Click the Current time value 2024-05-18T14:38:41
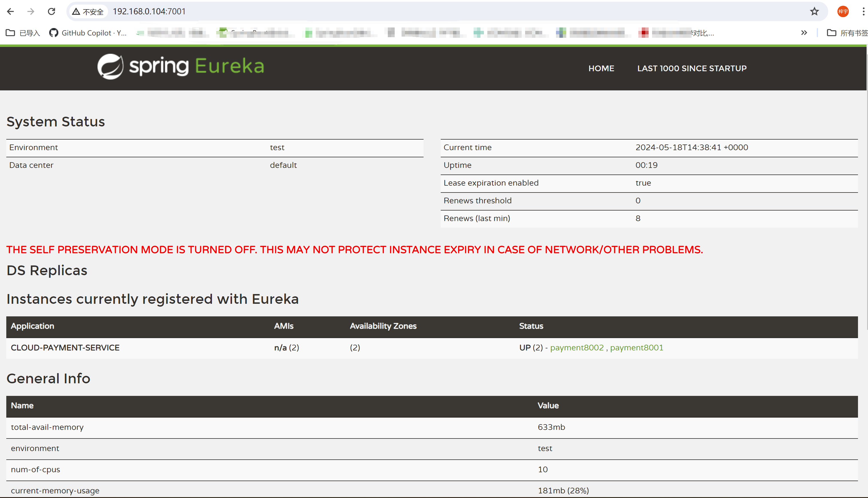868x498 pixels. [692, 147]
